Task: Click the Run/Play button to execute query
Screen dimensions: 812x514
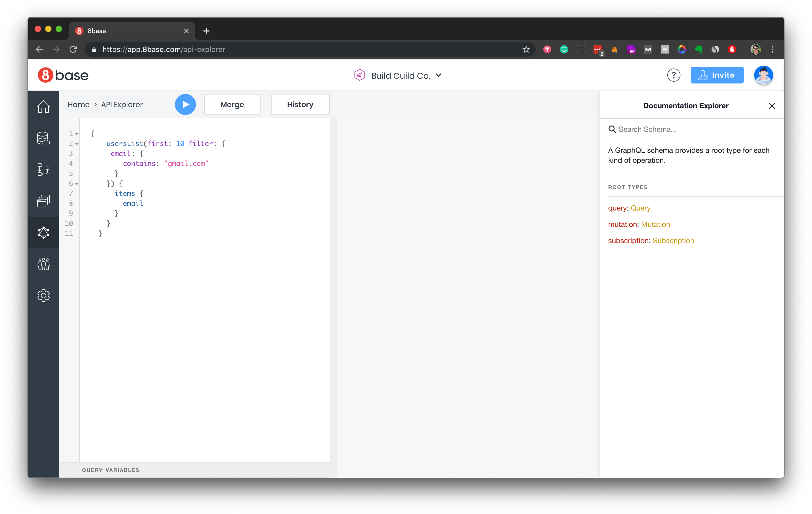Action: tap(185, 104)
